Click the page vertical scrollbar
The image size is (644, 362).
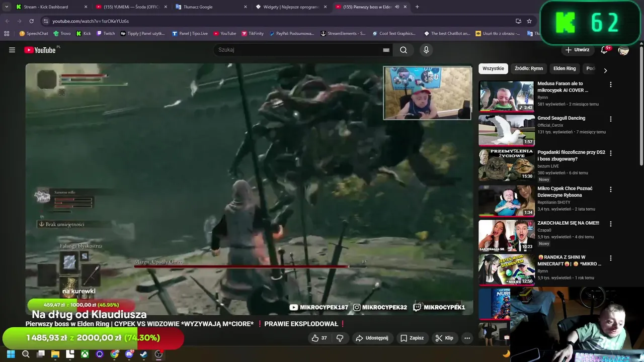[x=641, y=106]
